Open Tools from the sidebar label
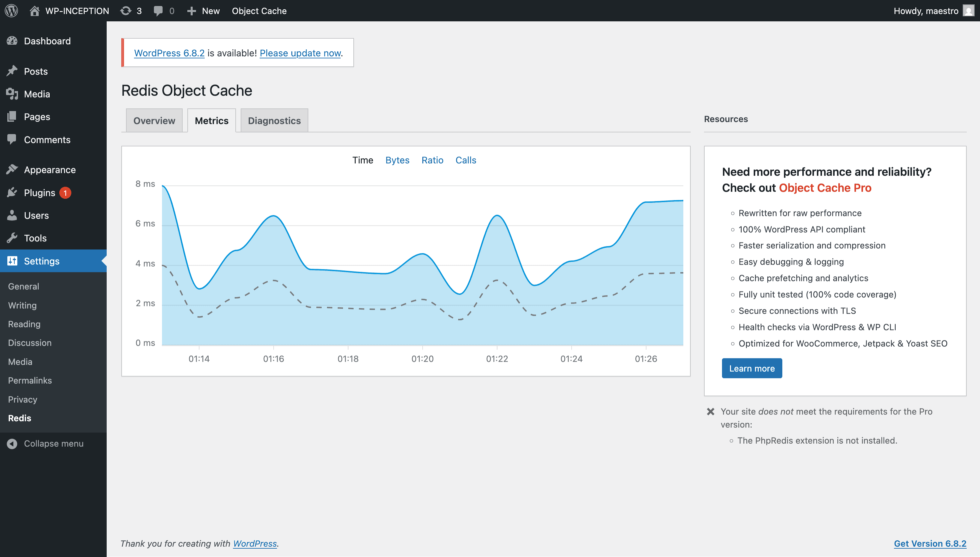This screenshot has height=557, width=980. (x=35, y=238)
